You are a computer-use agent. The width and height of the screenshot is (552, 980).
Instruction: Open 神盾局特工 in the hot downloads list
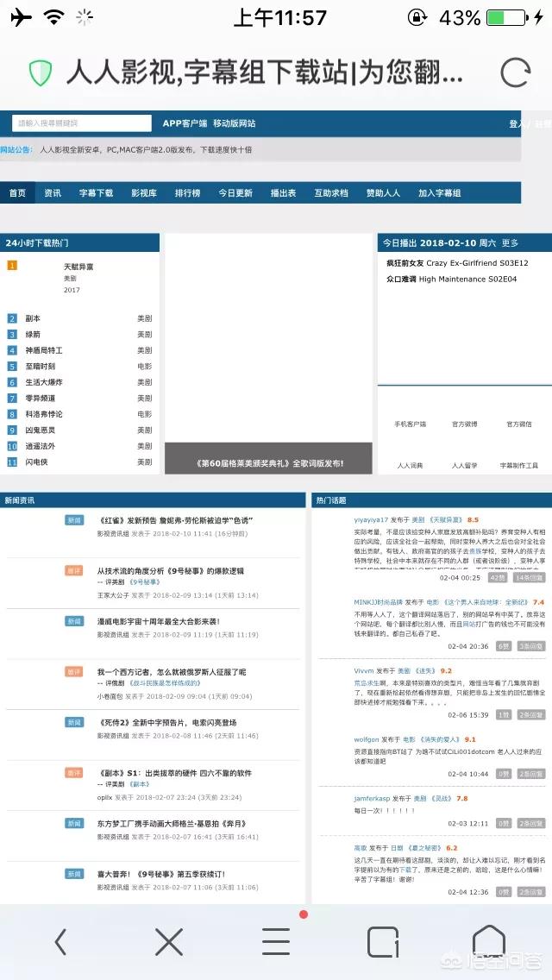44,350
